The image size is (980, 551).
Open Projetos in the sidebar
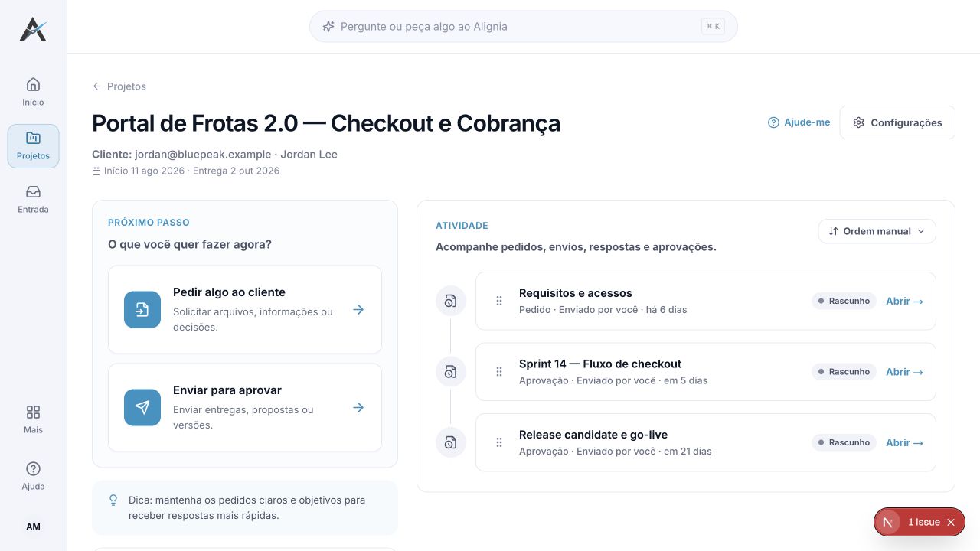(33, 145)
